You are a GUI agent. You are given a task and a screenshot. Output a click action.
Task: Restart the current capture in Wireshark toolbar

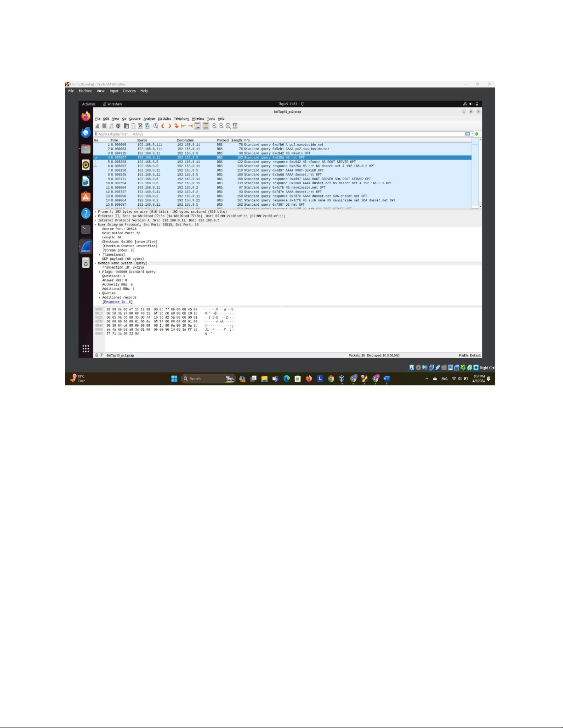[111, 126]
